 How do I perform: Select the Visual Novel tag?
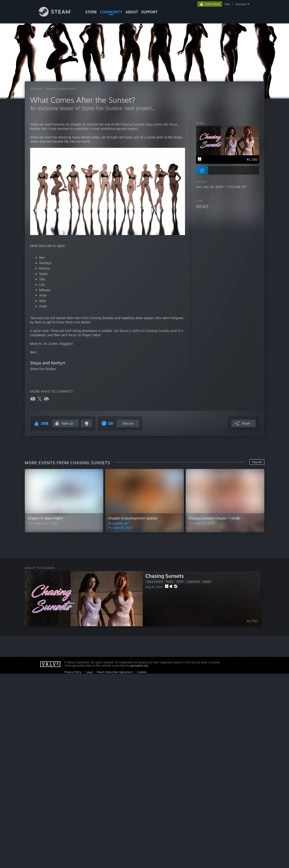pyautogui.click(x=193, y=582)
